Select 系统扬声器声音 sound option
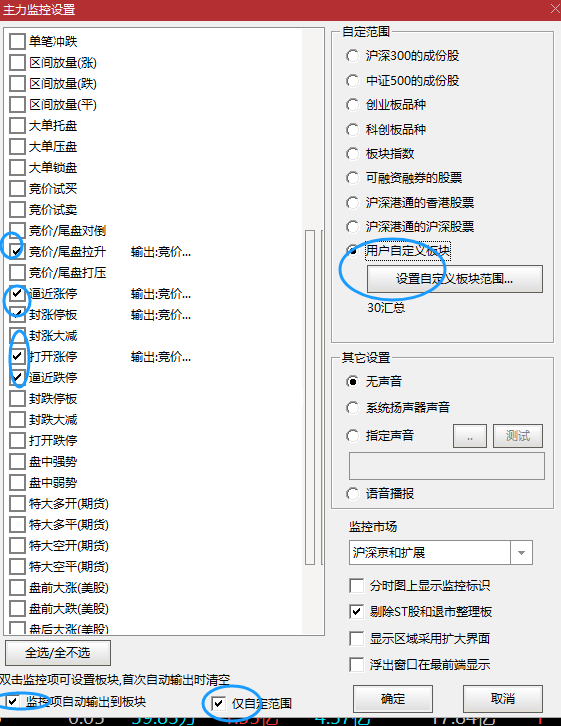 click(352, 408)
